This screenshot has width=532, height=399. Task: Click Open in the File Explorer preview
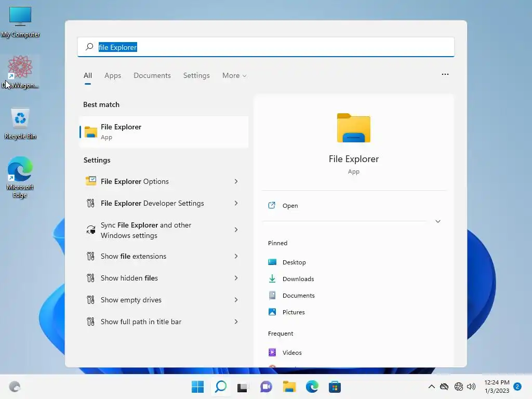click(290, 206)
